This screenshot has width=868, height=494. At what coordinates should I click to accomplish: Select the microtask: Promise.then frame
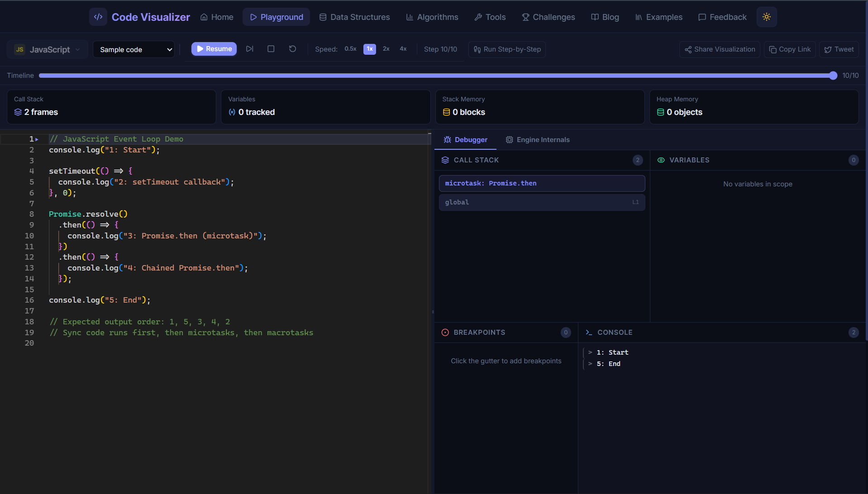[542, 183]
